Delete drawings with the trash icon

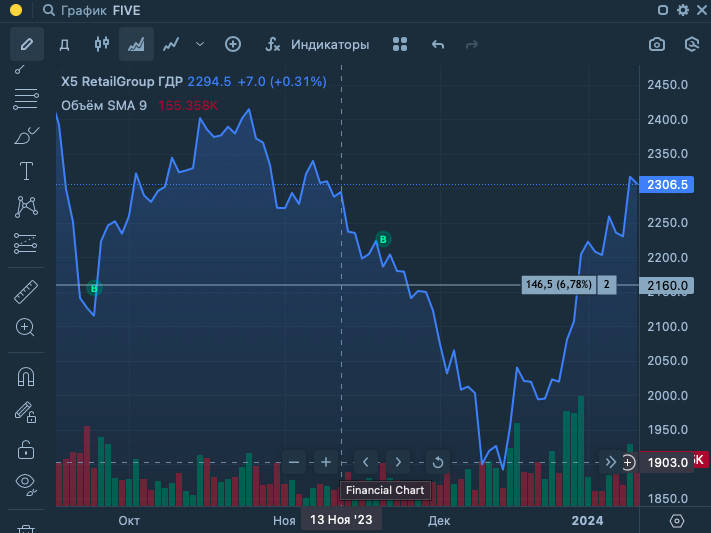coord(26,528)
